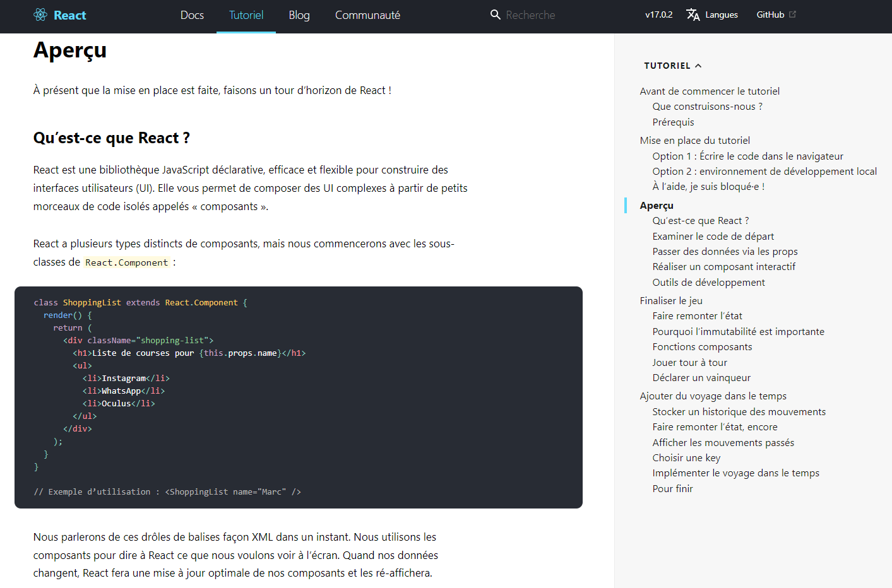Open 'Option 1 : Écrire le code dans le navigateur'

pos(747,156)
